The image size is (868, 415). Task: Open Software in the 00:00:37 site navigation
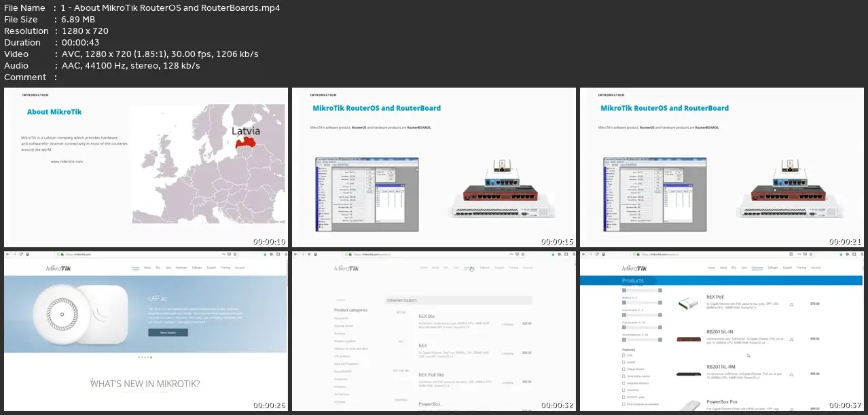(773, 268)
